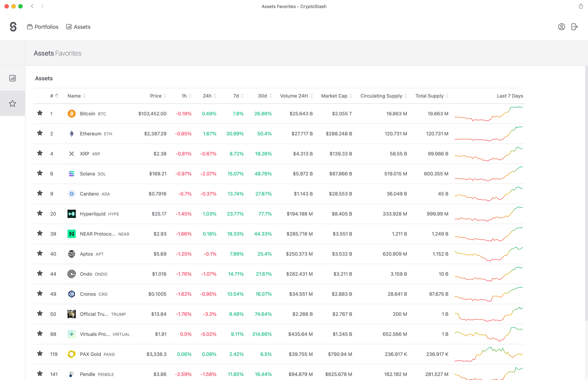Image resolution: width=588 pixels, height=380 pixels.
Task: Unfavorite Ethereum with its star
Action: [40, 133]
